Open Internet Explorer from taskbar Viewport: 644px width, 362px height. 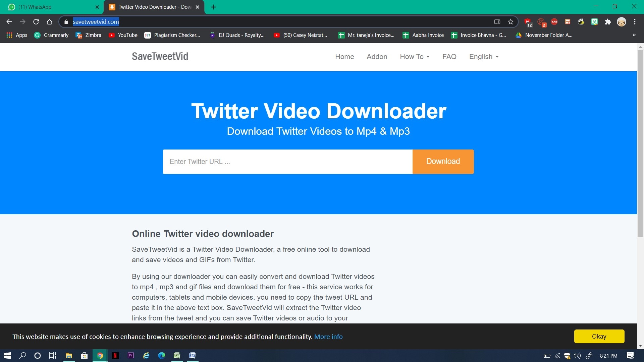pos(146,356)
